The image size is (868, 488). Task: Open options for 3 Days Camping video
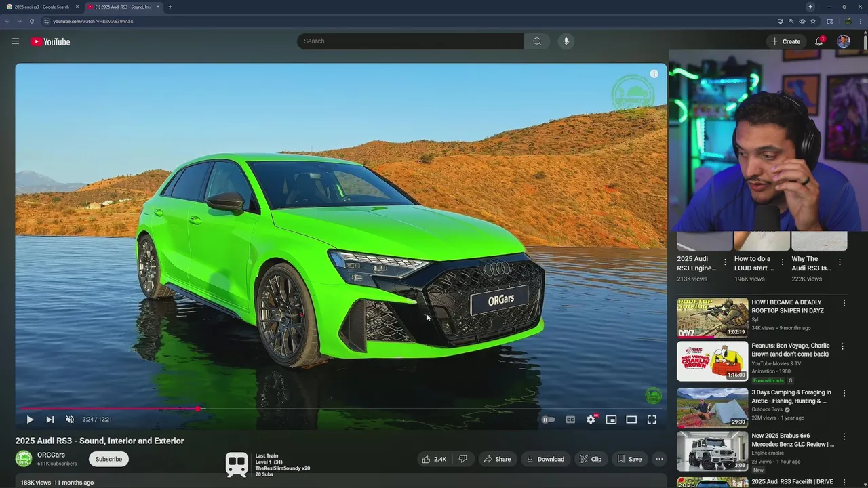[x=843, y=393]
